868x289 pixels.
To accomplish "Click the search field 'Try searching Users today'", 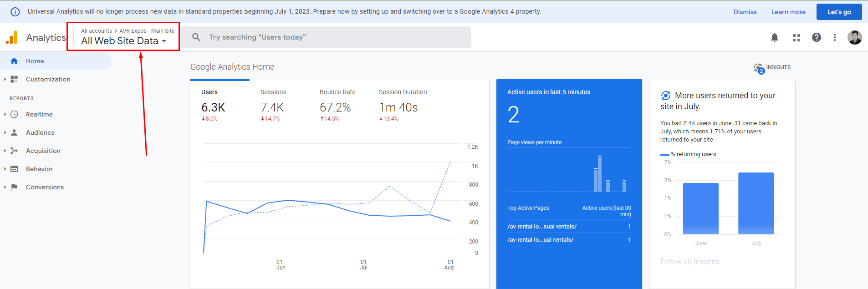I will [326, 37].
